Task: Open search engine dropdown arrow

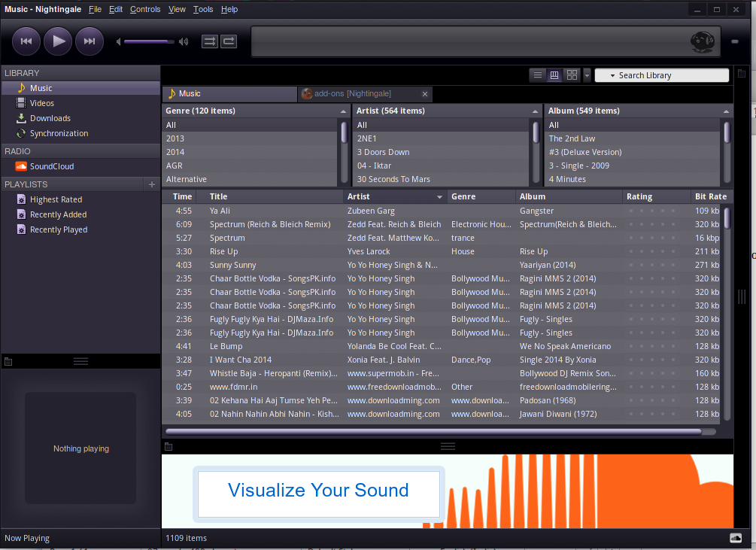Action: (x=612, y=76)
